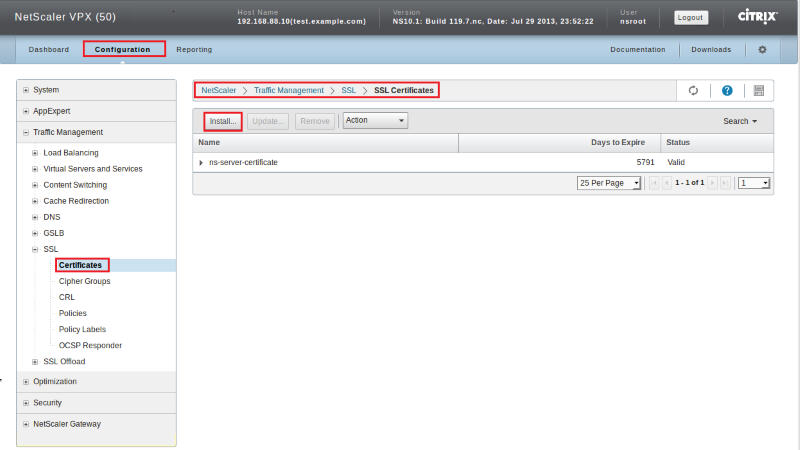
Task: Save configuration using the disk icon
Action: (x=759, y=90)
